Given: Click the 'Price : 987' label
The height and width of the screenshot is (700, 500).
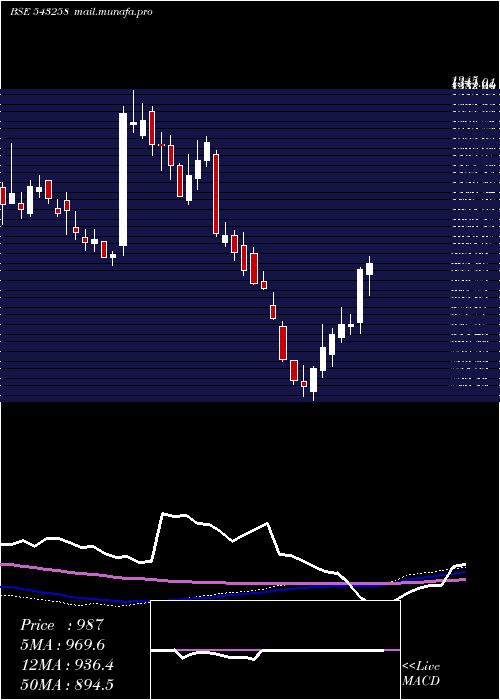Looking at the screenshot, I should [62, 625].
